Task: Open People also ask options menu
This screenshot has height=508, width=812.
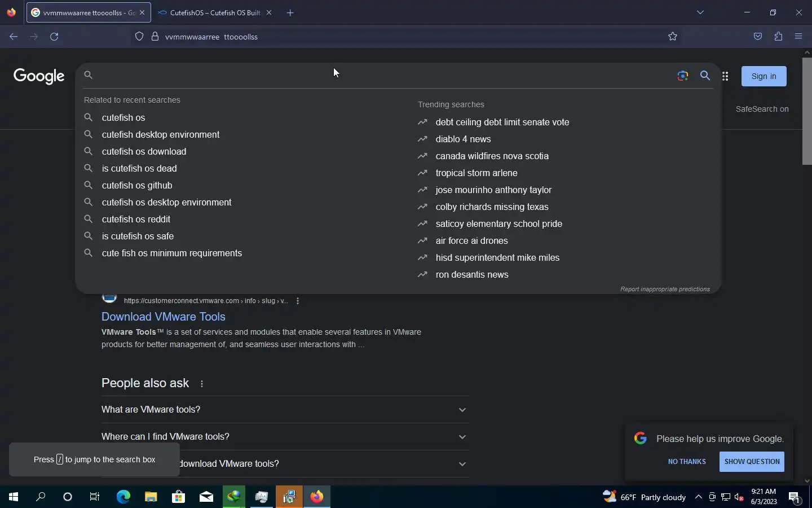Action: click(x=202, y=384)
